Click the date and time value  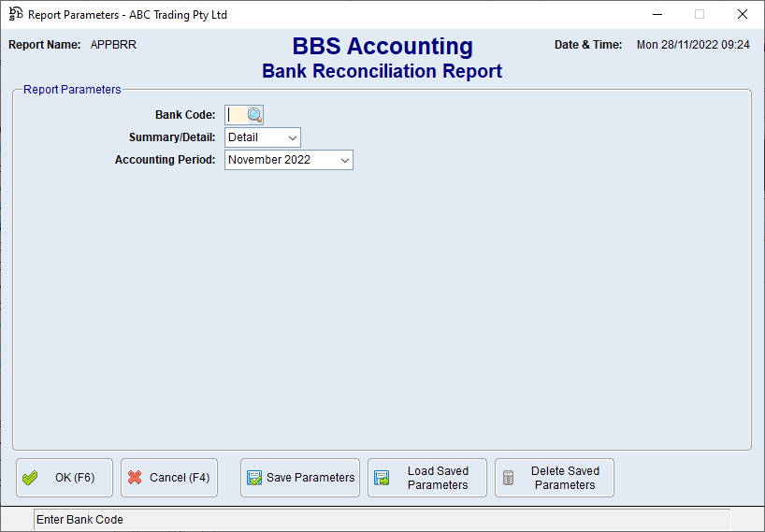click(x=693, y=45)
